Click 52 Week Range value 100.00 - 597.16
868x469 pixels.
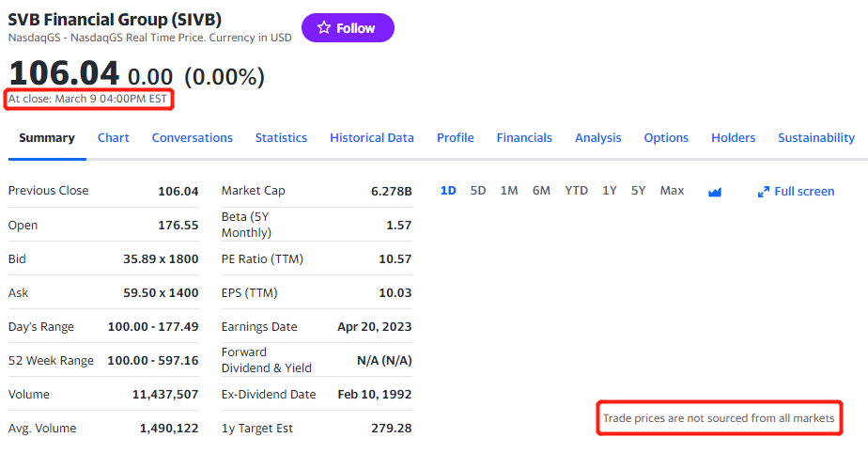153,361
